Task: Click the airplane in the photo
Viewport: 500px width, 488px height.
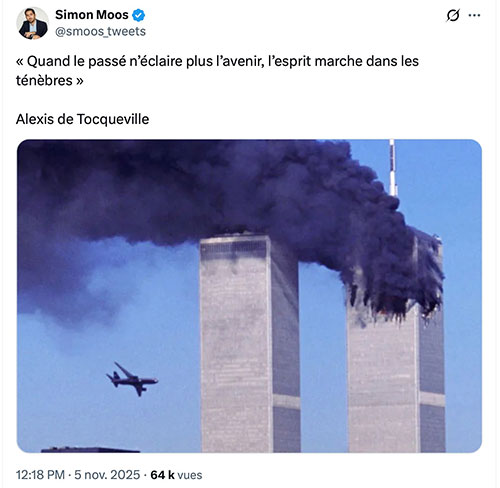Action: 132,379
